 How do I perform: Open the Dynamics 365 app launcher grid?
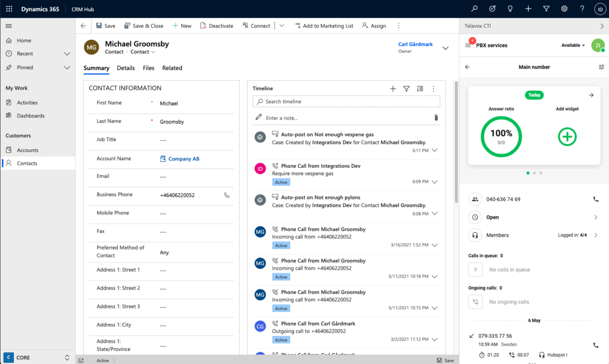pyautogui.click(x=9, y=9)
